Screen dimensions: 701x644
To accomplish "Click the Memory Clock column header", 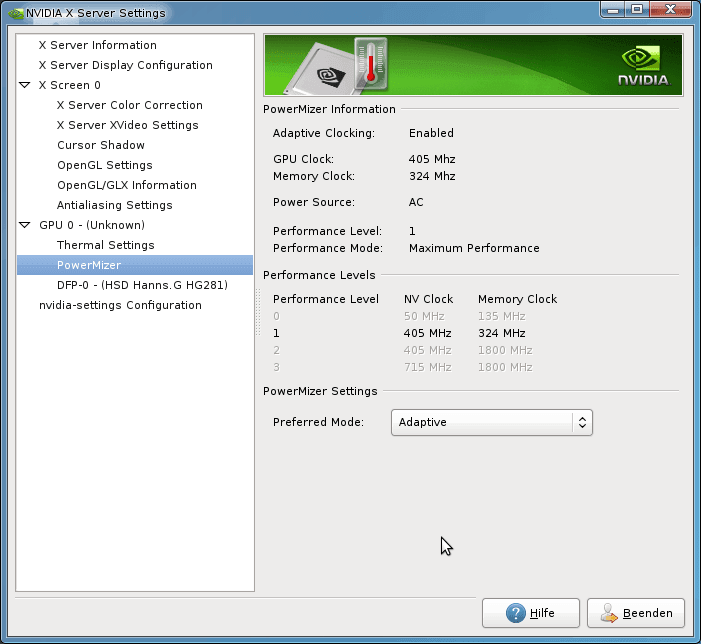I will pyautogui.click(x=518, y=299).
